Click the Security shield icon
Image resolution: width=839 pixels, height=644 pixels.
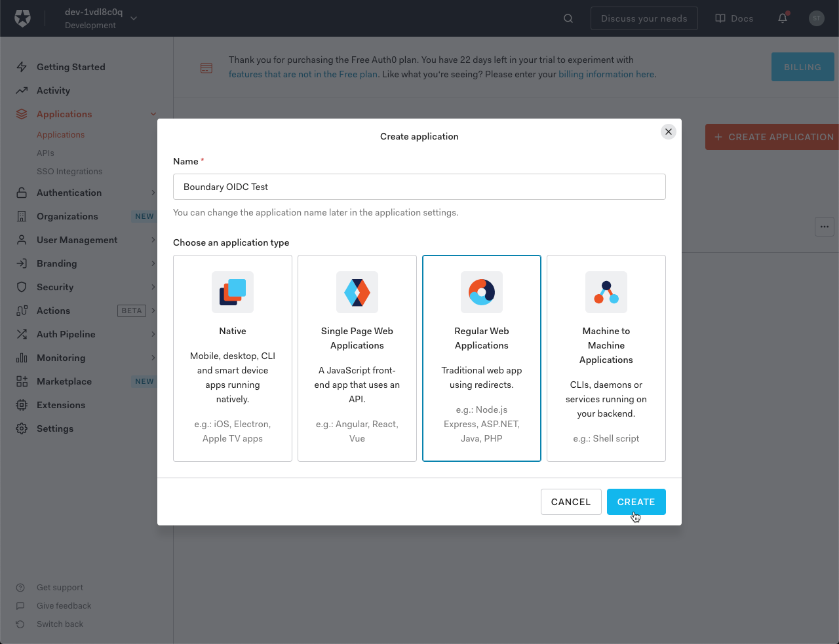22,287
